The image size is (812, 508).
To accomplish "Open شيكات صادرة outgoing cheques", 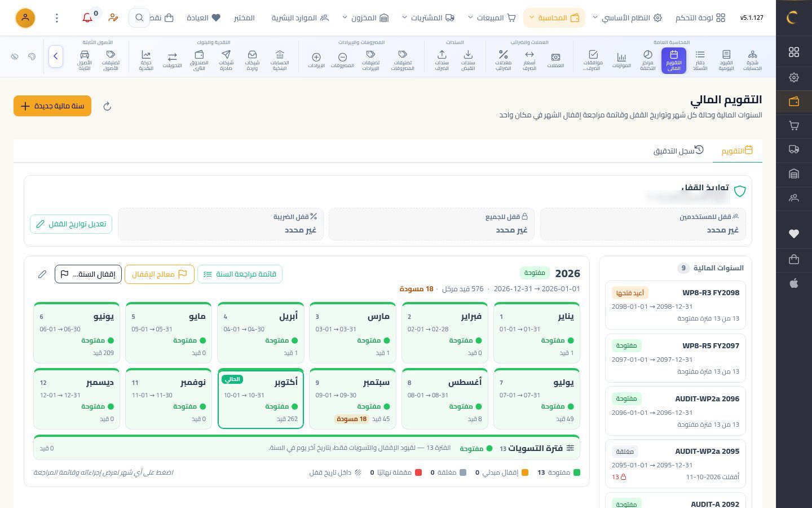I will [x=226, y=60].
